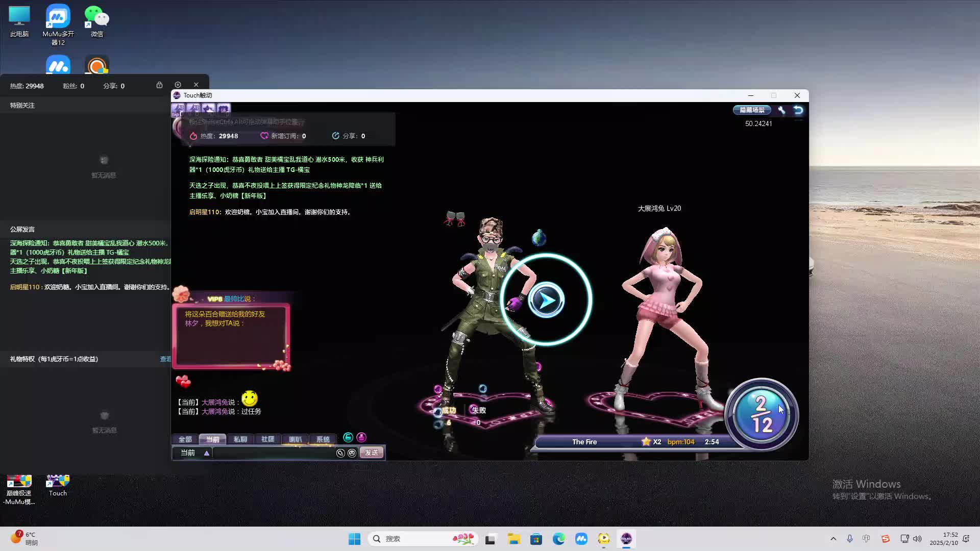Click the red hearts icon under gift message
The width and height of the screenshot is (980, 551).
pos(183,381)
